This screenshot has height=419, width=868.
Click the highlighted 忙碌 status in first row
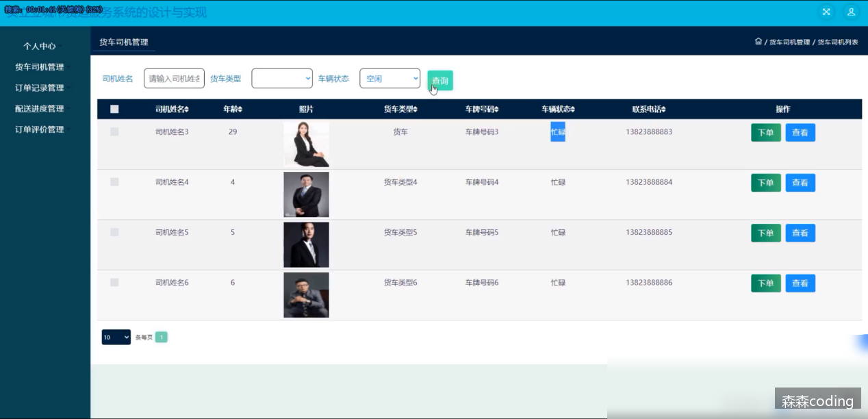[558, 131]
